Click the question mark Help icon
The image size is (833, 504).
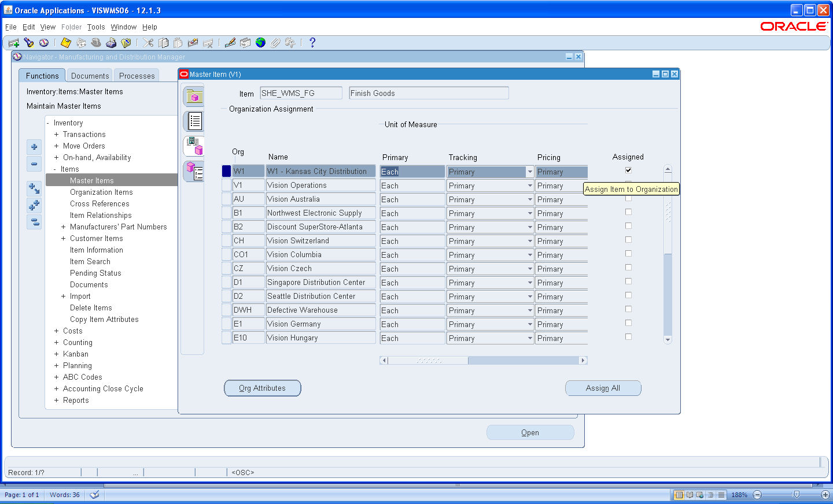click(x=313, y=42)
